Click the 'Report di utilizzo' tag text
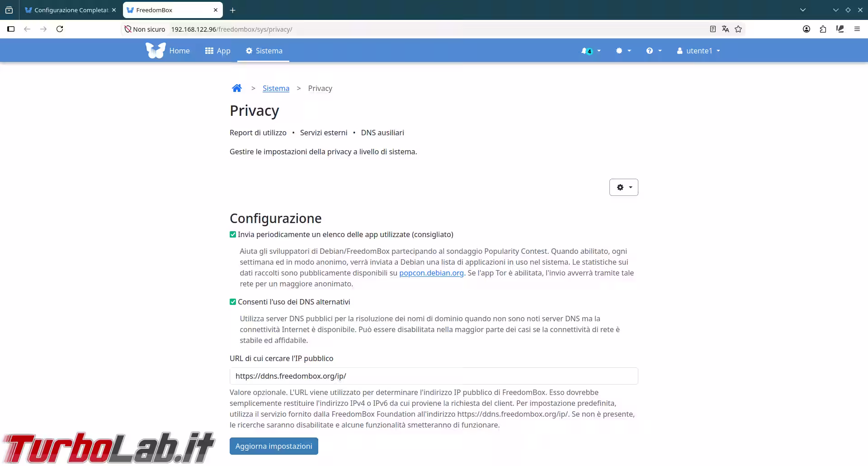 tap(258, 133)
